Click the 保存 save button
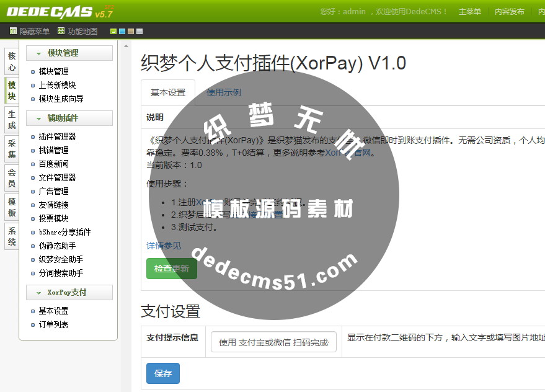Viewport: 545px width, 392px height. (162, 373)
